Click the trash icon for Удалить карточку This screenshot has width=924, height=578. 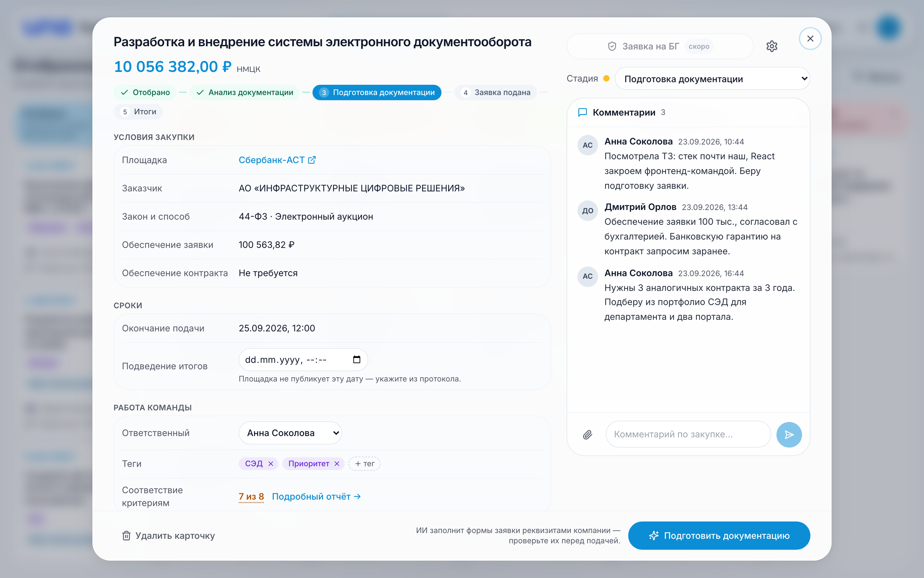tap(126, 536)
